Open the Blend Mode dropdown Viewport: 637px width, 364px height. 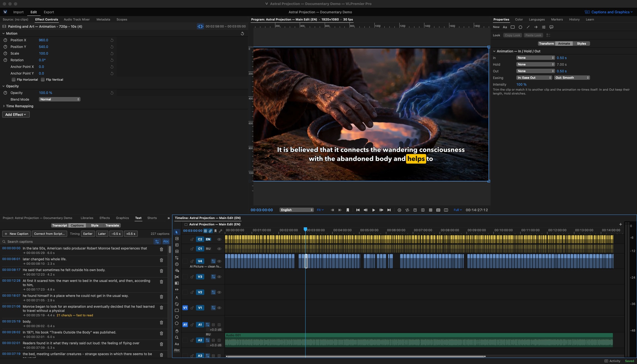tap(59, 99)
